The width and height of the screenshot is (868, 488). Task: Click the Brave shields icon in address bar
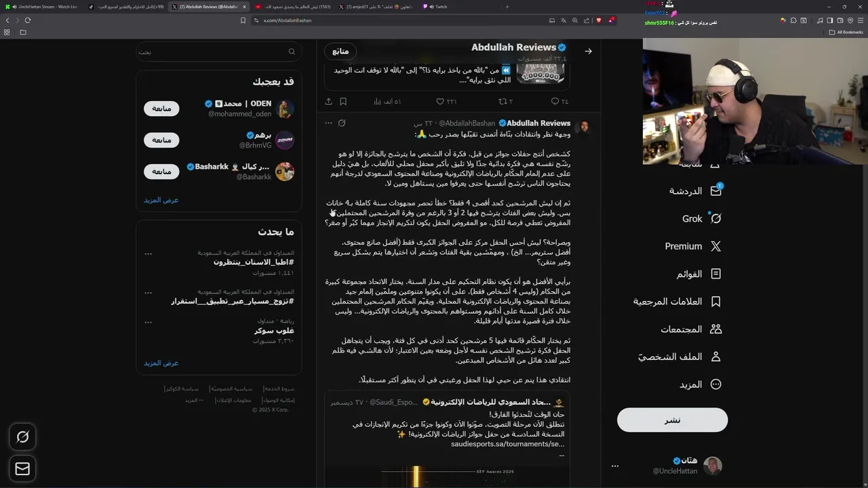click(x=599, y=20)
